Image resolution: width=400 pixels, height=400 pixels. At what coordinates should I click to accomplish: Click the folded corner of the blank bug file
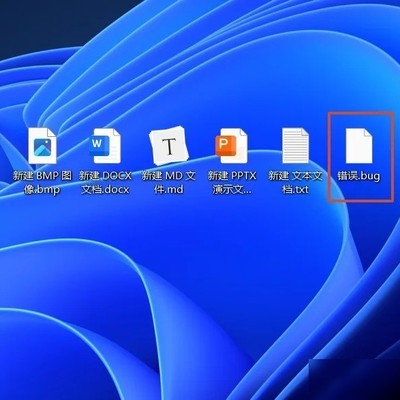368,133
